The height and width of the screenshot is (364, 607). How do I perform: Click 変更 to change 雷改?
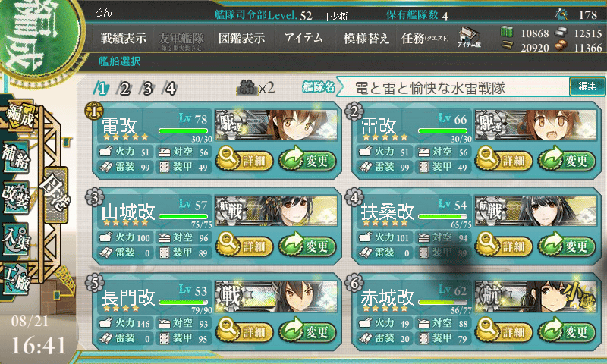(566, 160)
